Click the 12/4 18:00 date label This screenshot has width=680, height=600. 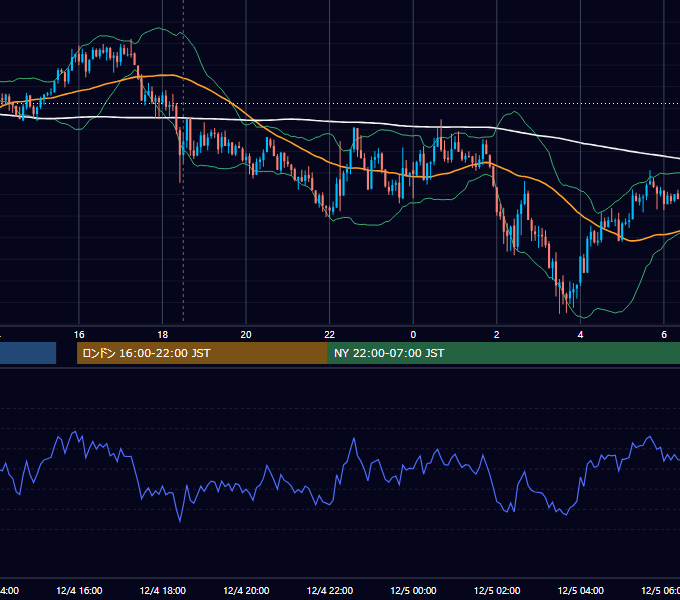tap(163, 590)
